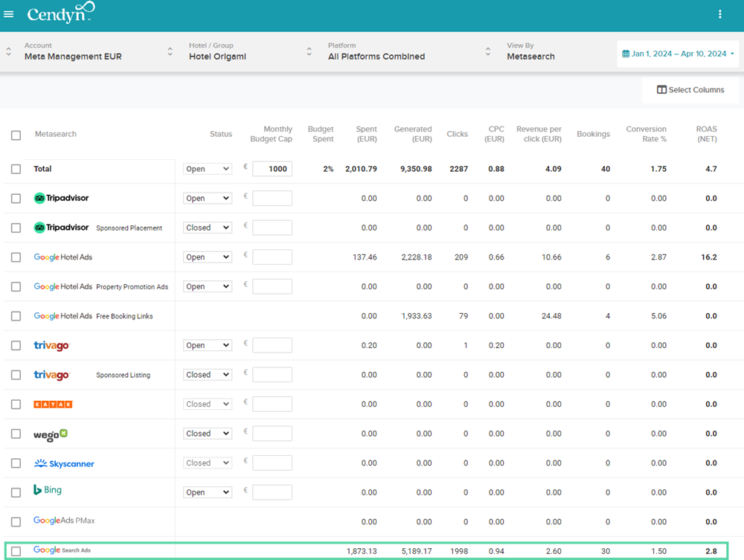744x560 pixels.
Task: Sort by the Bookings column header
Action: [593, 134]
